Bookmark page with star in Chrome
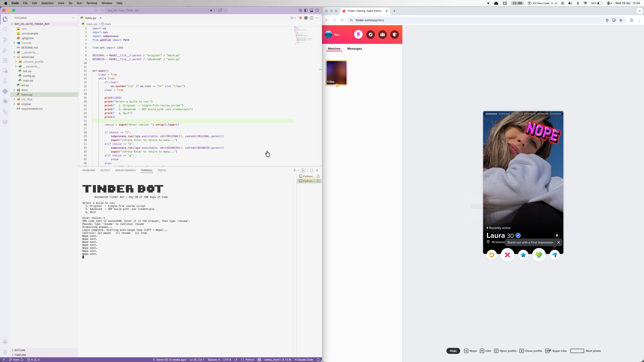 click(x=621, y=20)
